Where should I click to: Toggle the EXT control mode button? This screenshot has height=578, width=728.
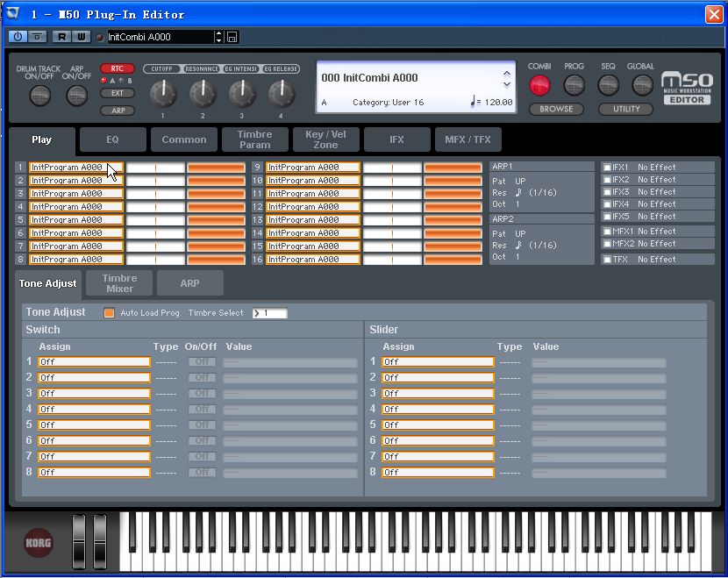click(118, 93)
